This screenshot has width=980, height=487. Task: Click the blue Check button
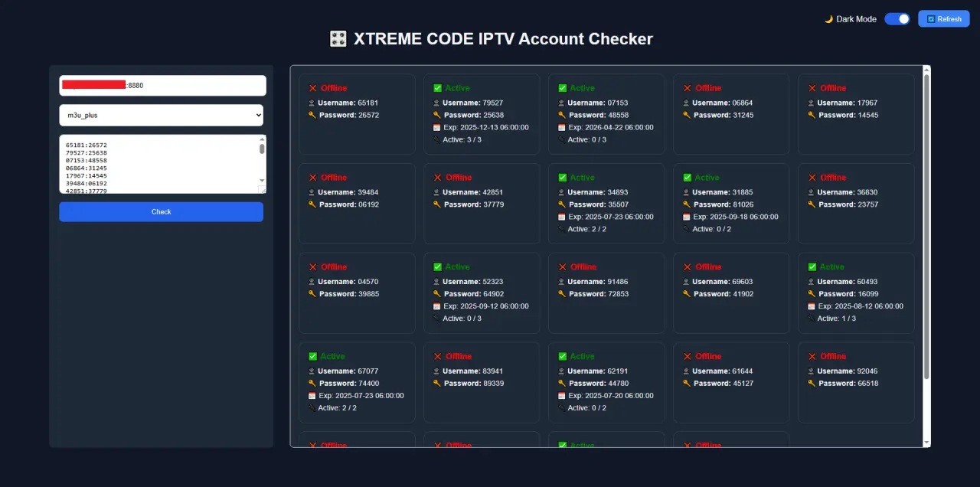tap(161, 212)
